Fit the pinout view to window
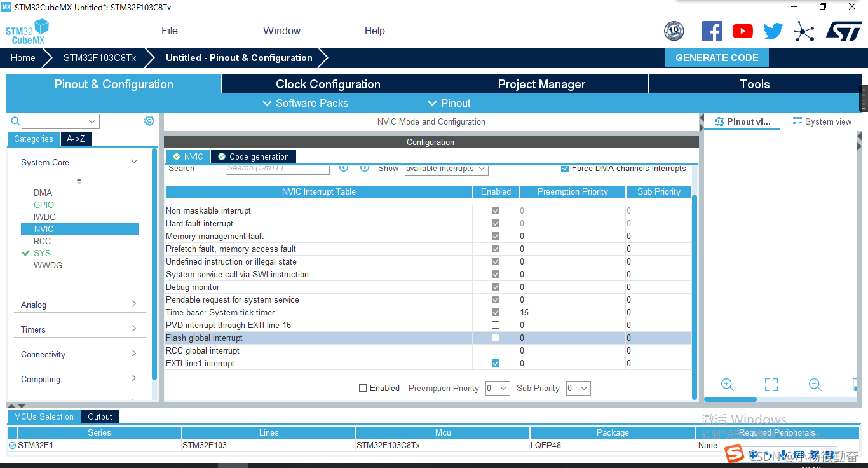The image size is (868, 468). click(771, 385)
